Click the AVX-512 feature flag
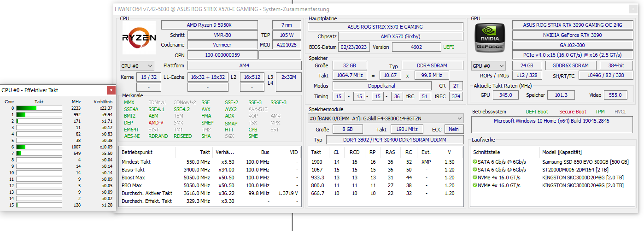Image resolution: width=644 pixels, height=231 pixels. [x=258, y=109]
